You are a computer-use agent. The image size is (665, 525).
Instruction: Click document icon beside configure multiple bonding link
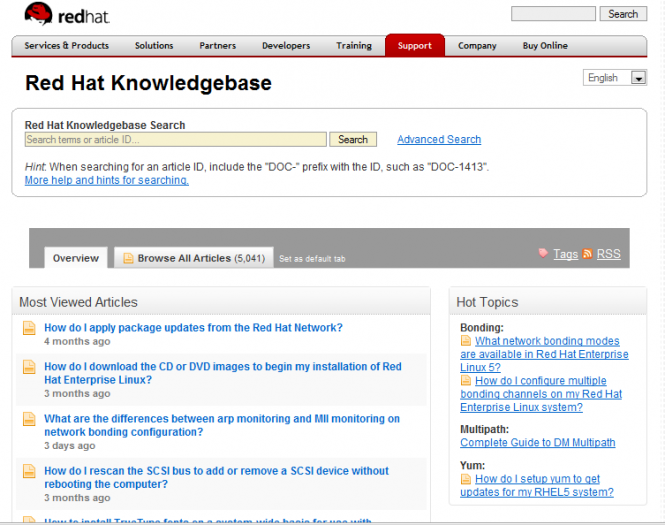click(466, 380)
